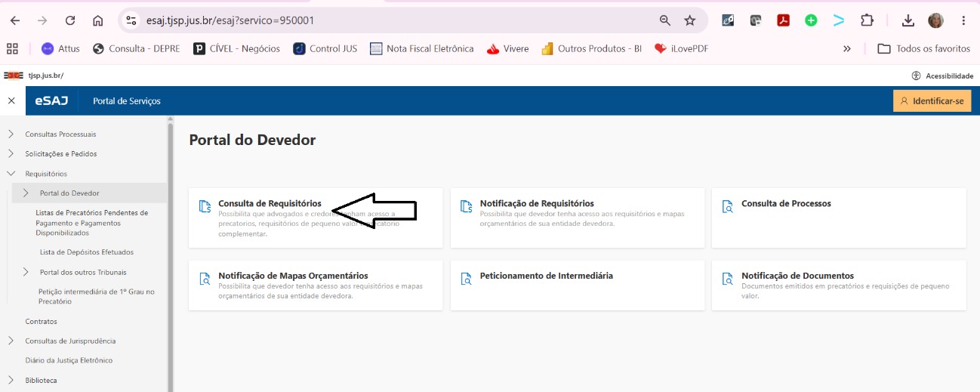Screen dimensions: 980x392
Task: Collapse the Requisitórios sidebar section
Action: pos(11,174)
